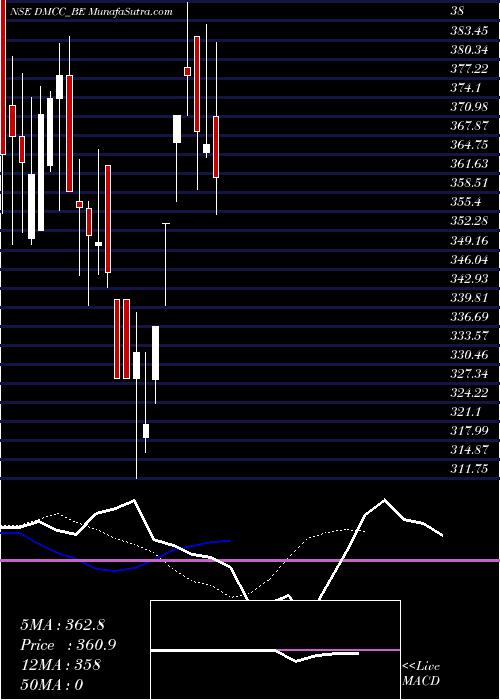
Task: Click the 336.69 price level label
Action: 469,317
